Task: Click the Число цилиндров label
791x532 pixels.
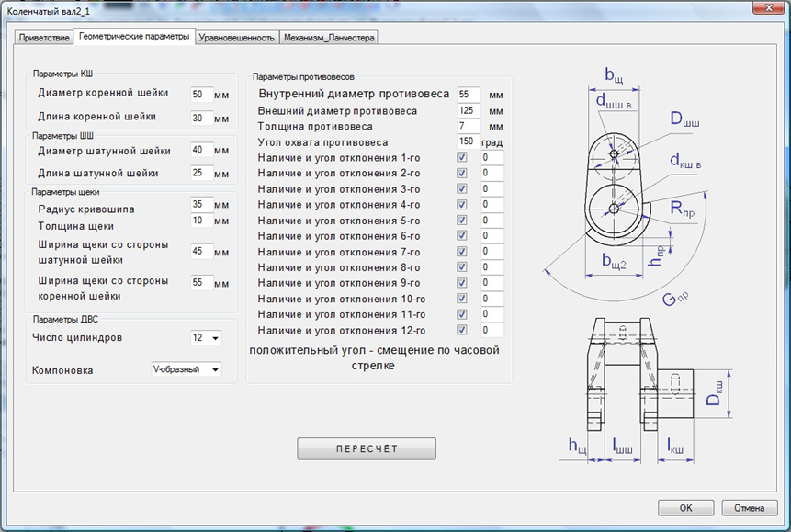Action: (x=77, y=338)
